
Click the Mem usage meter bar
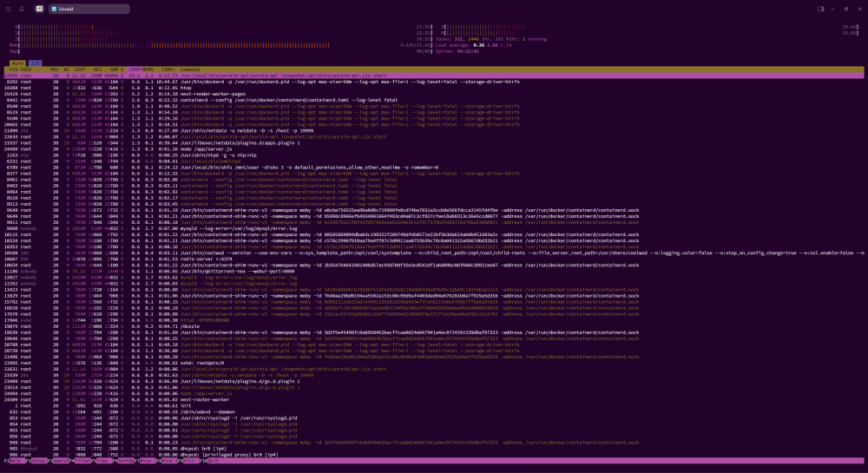tap(220, 45)
